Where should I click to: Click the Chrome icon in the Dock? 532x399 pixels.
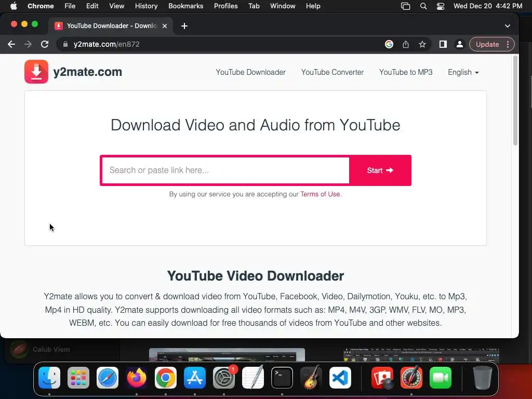pos(166,378)
